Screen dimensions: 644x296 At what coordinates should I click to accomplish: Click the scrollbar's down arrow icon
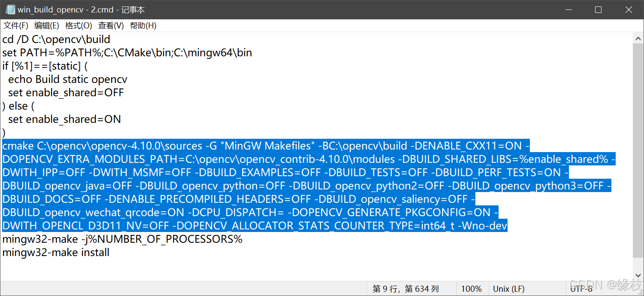coord(638,275)
